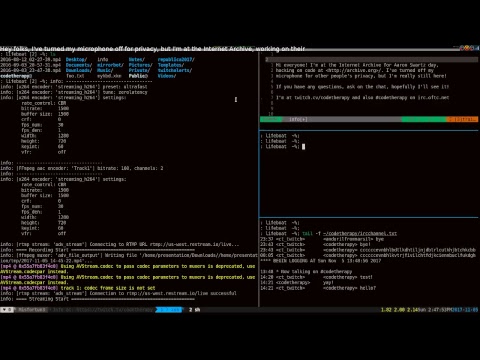Image resolution: width=480 pixels, height=360 pixels.
Task: Click the 'twitch.tv/codetherapy' line in vim
Action: click(362, 98)
